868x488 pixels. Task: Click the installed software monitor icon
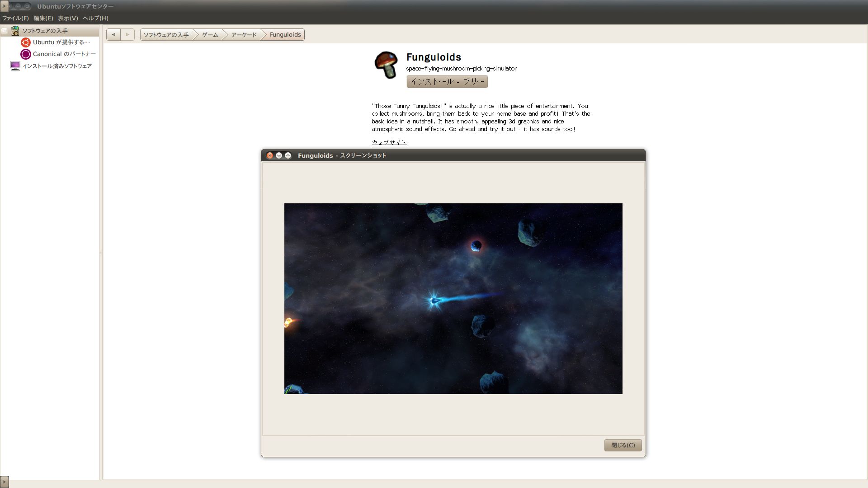tap(15, 66)
